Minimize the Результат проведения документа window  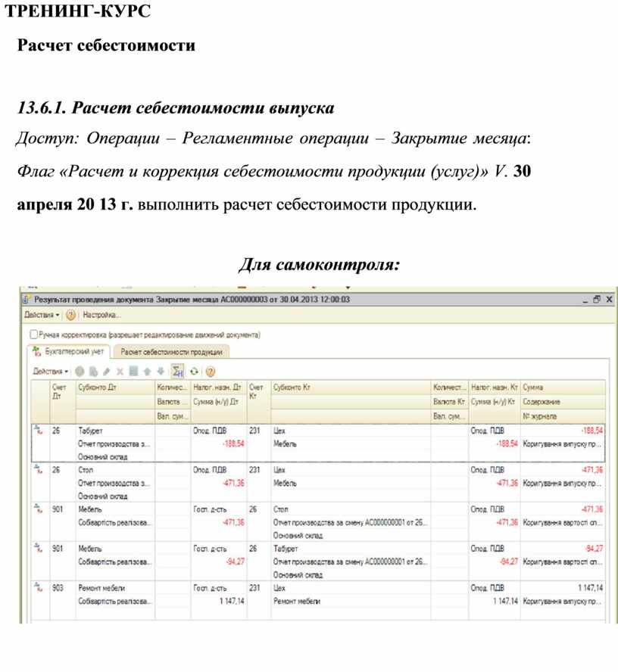tap(585, 300)
